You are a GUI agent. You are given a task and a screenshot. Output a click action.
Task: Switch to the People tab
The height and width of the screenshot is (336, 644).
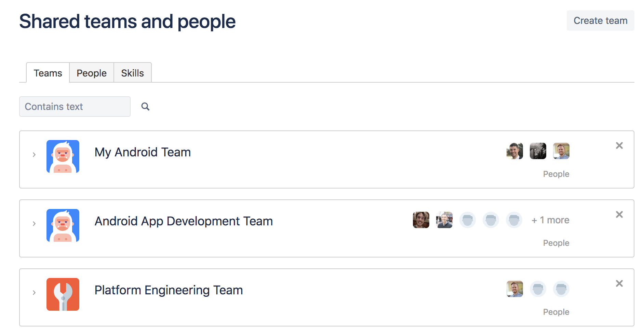(91, 73)
